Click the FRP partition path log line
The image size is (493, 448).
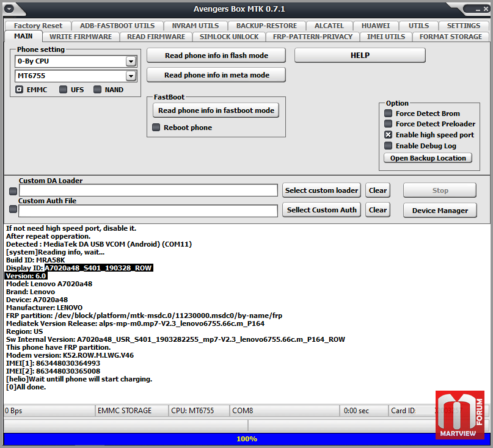[x=144, y=316]
